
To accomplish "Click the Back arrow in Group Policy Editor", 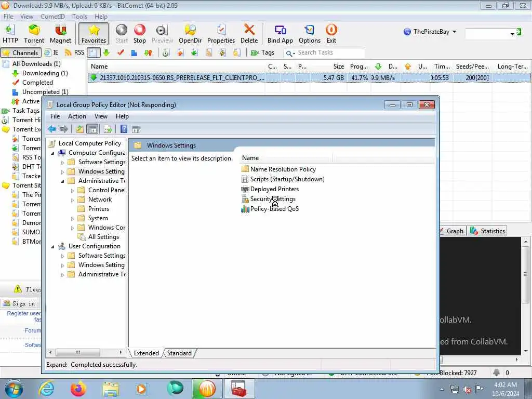I will [52, 129].
